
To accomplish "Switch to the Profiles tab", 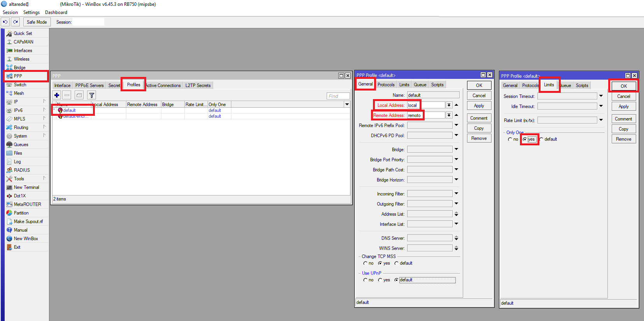I will (x=133, y=85).
